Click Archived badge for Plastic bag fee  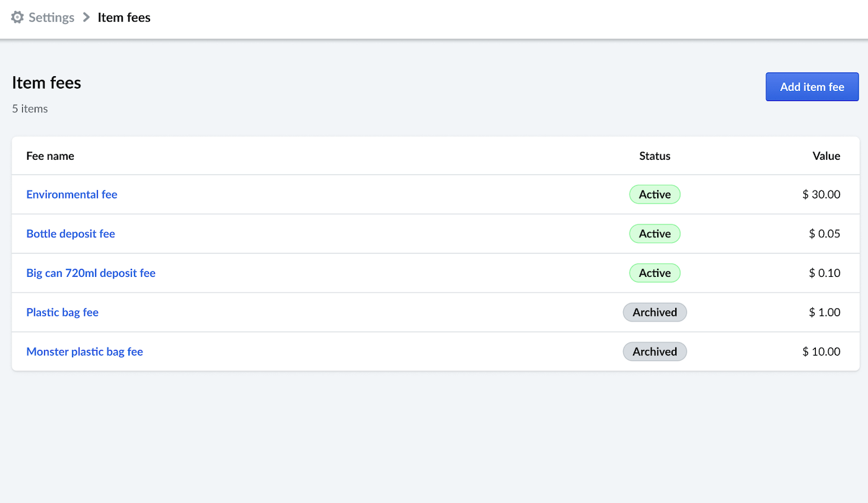(x=655, y=312)
